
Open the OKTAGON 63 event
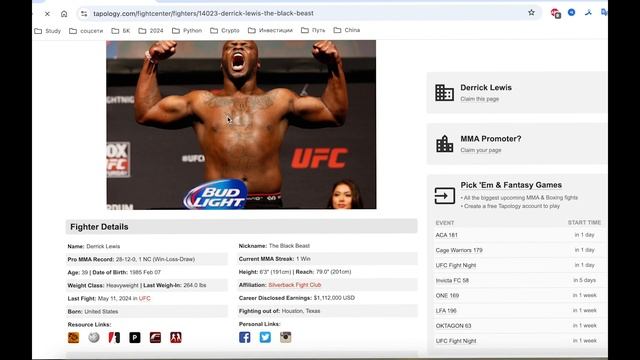click(x=453, y=326)
